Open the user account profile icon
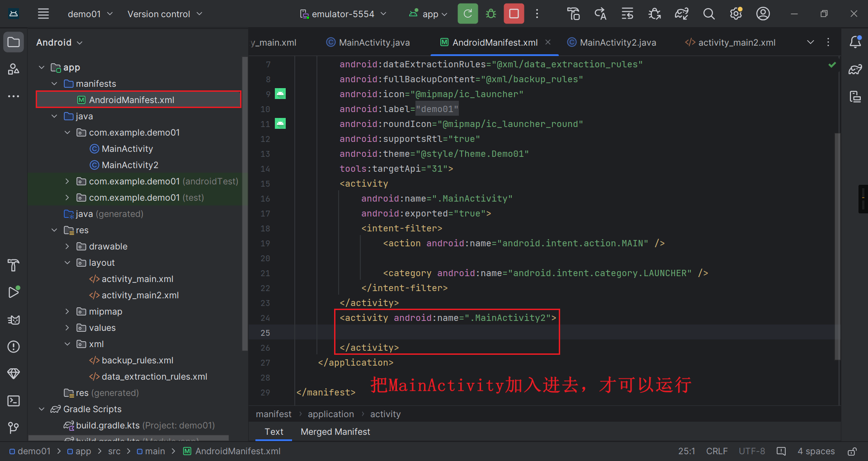 click(x=763, y=14)
